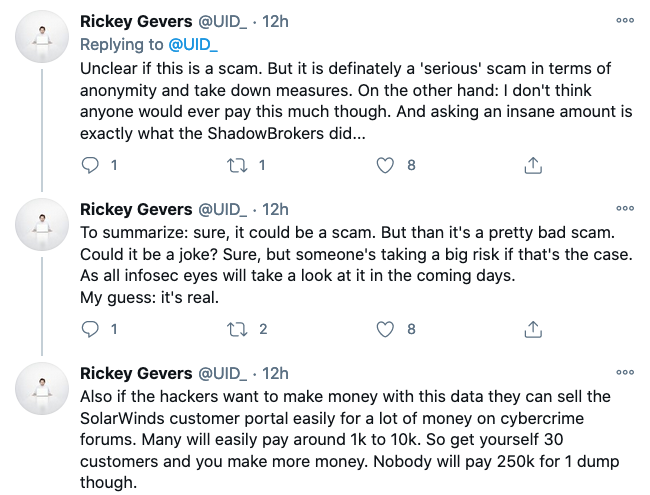The height and width of the screenshot is (495, 650).
Task: Retweet the 'To summarize' tweet
Action: 237,329
